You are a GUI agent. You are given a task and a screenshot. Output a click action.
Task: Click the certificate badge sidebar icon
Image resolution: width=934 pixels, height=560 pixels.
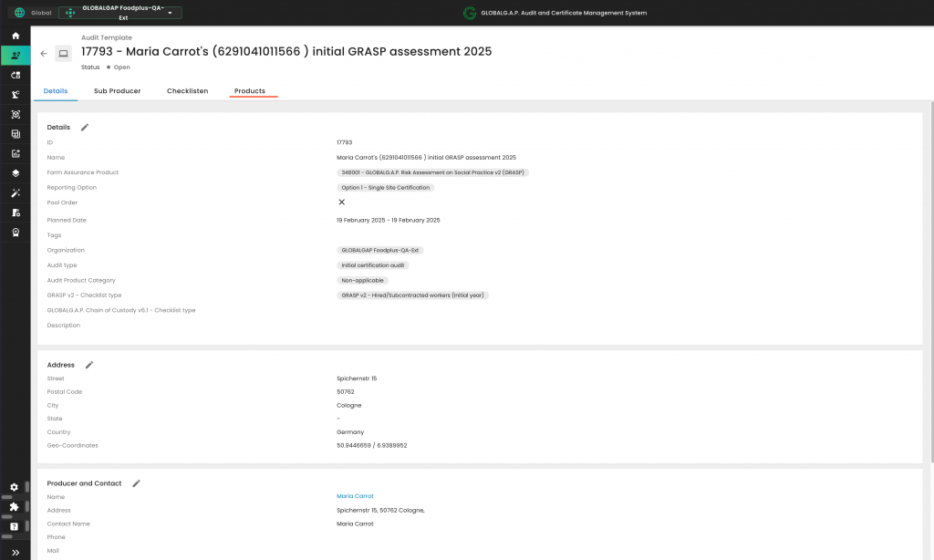16,233
